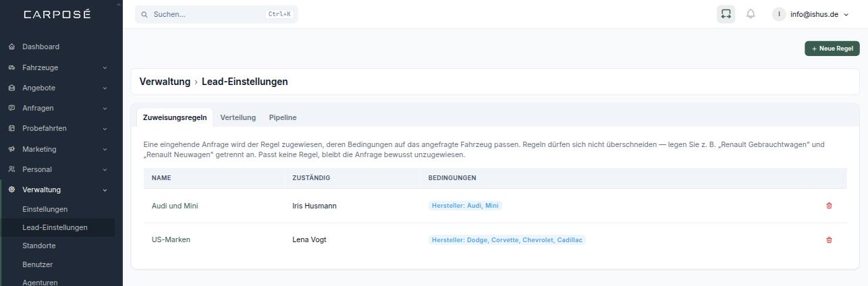Delete the Audi und Mini rule
This screenshot has height=286, width=868.
point(829,206)
